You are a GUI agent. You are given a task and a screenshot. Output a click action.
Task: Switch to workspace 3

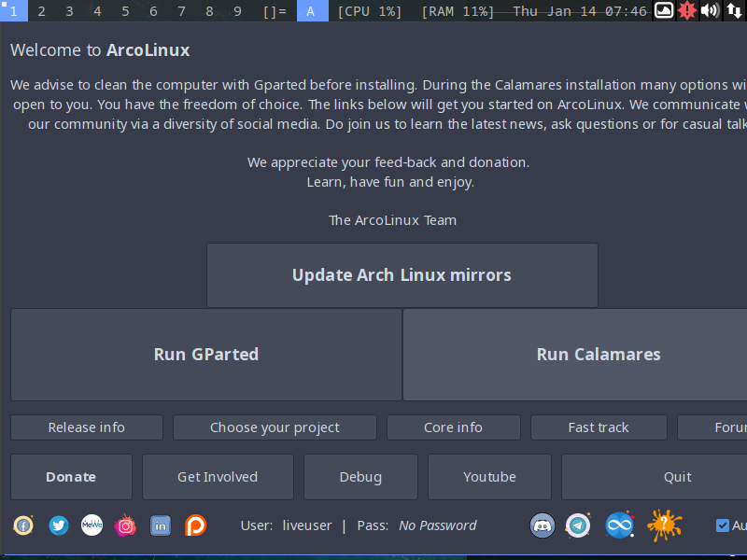click(69, 11)
